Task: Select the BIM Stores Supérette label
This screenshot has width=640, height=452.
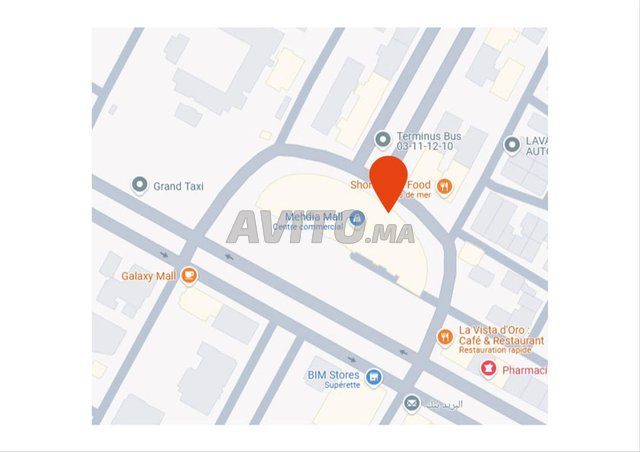Action: [x=333, y=379]
